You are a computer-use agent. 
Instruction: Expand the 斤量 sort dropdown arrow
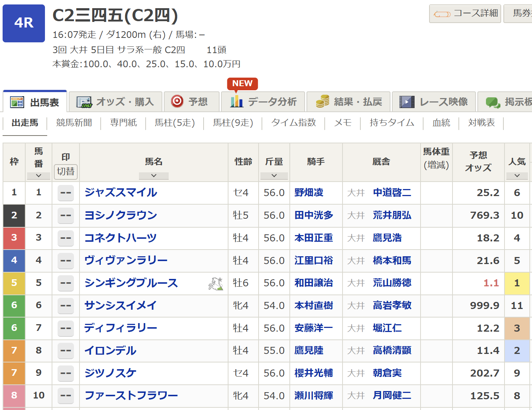click(274, 176)
